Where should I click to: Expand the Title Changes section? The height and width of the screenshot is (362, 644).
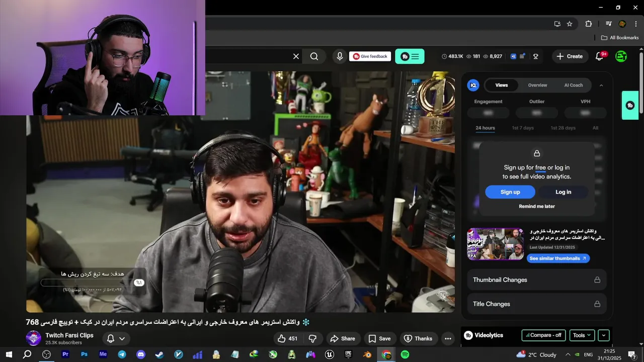(536, 304)
